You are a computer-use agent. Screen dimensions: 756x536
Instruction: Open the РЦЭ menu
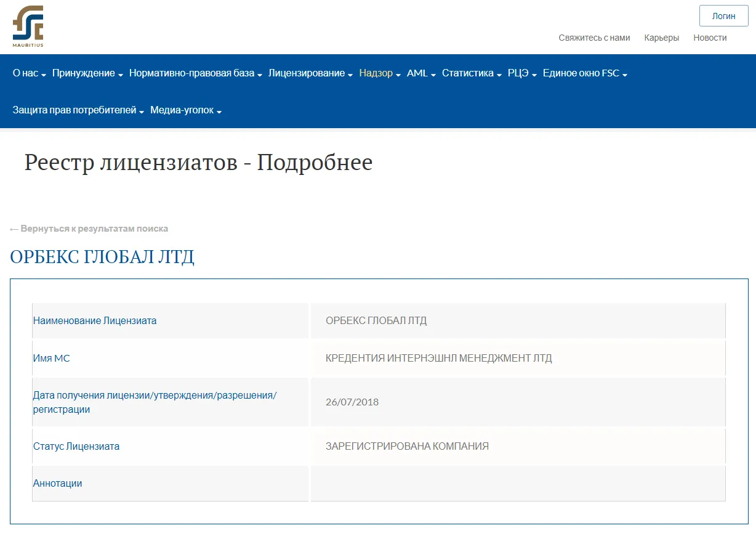(x=523, y=73)
